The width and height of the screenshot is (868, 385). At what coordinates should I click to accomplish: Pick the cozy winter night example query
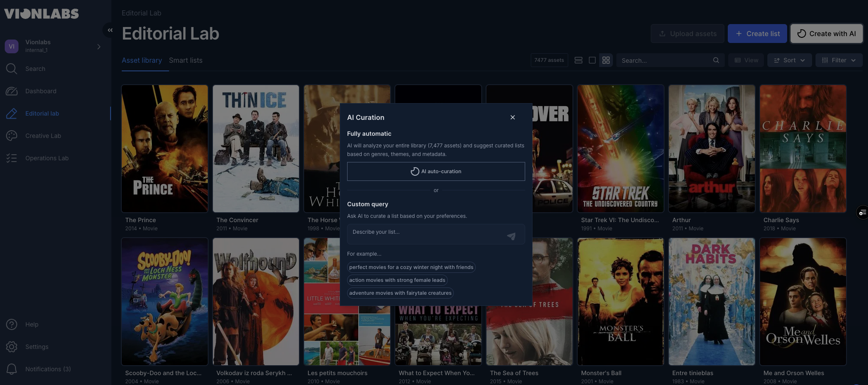[x=411, y=267]
